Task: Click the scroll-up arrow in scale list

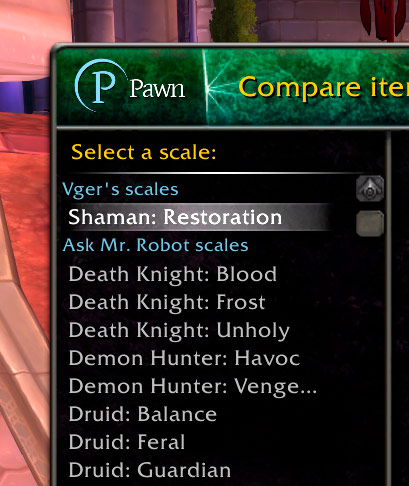Action: coord(370,189)
